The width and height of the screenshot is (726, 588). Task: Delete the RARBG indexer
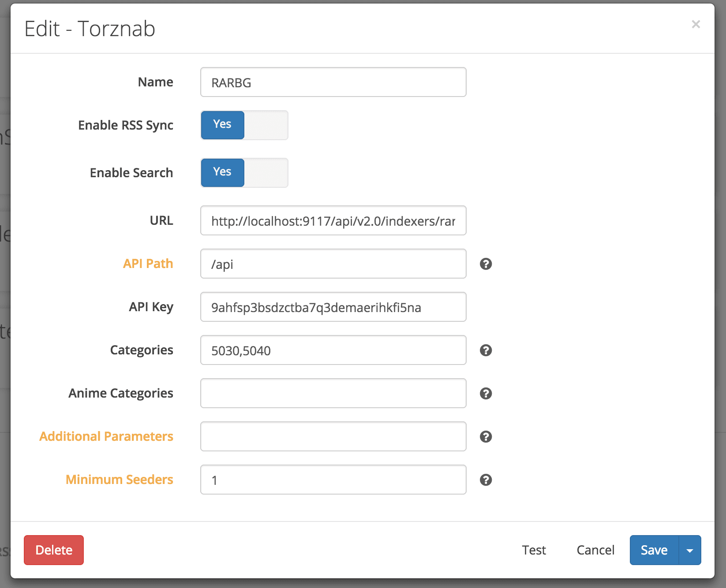click(x=53, y=550)
